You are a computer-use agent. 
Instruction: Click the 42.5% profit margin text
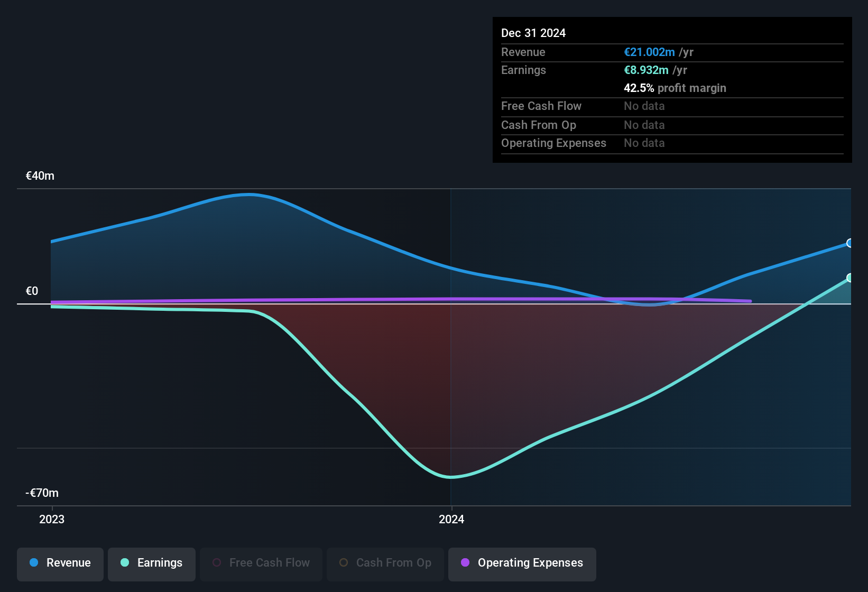(x=675, y=88)
